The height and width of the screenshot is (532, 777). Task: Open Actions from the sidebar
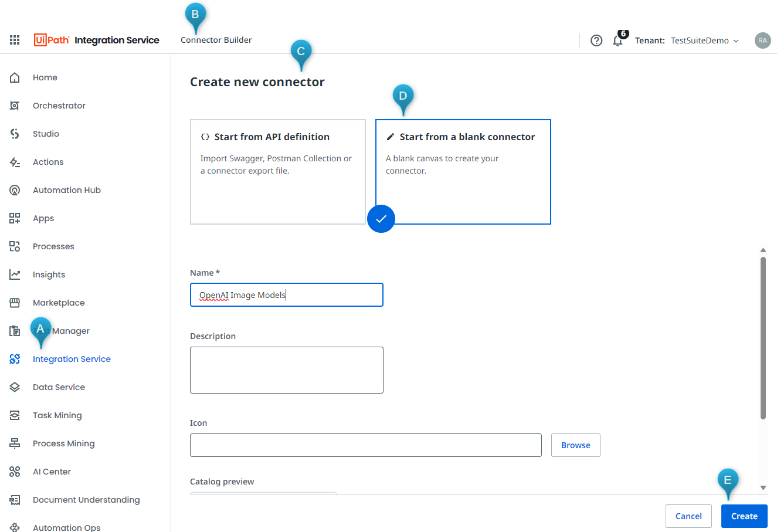click(48, 162)
